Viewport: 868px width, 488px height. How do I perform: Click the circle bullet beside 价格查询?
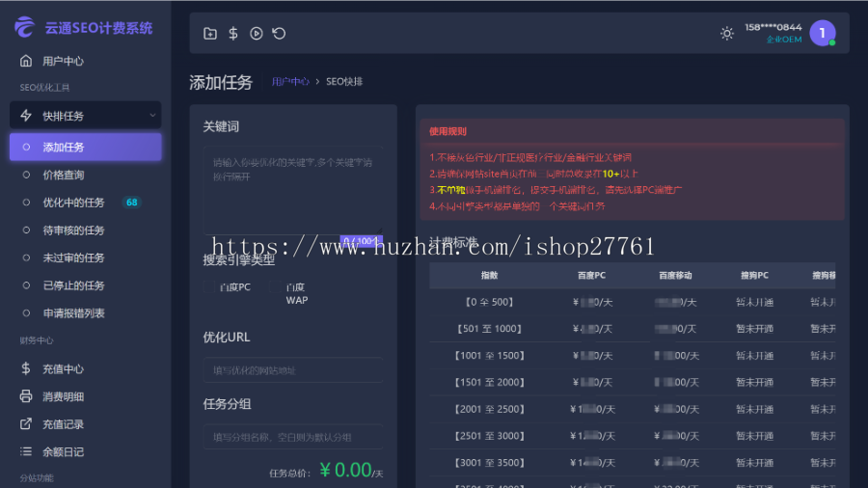pos(26,175)
